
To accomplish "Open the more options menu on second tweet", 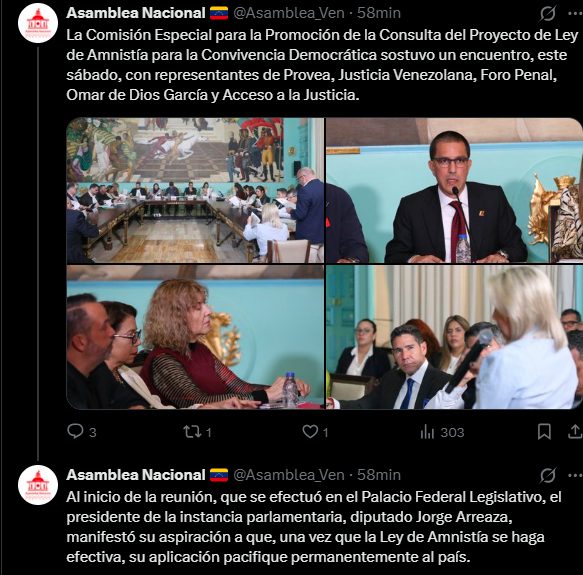I will (576, 475).
